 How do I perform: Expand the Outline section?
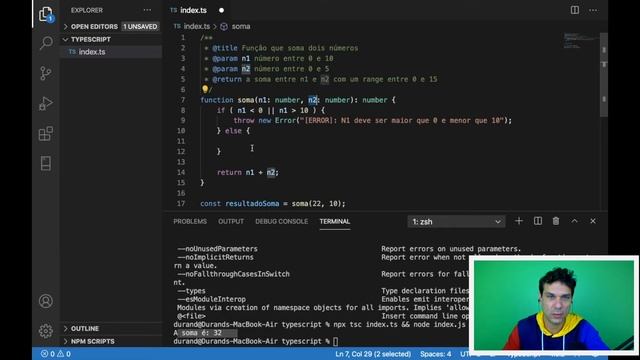[x=111, y=329]
